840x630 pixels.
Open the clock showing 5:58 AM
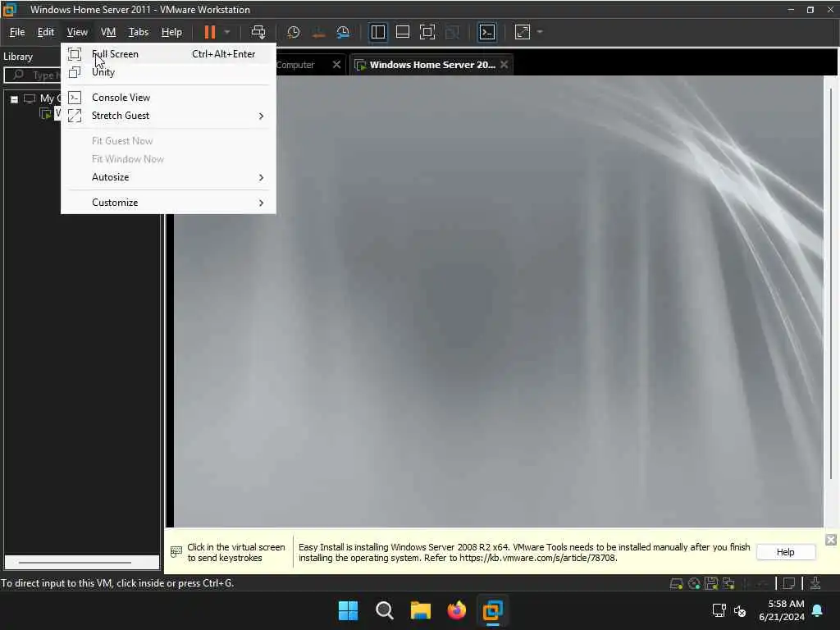781,610
